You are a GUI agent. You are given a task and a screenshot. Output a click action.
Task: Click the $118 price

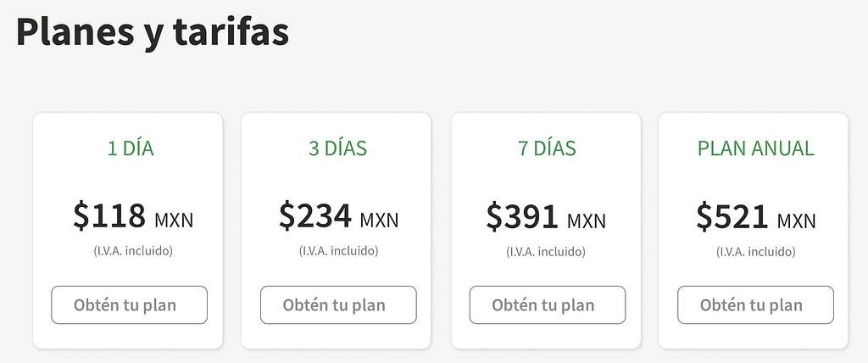tap(109, 216)
